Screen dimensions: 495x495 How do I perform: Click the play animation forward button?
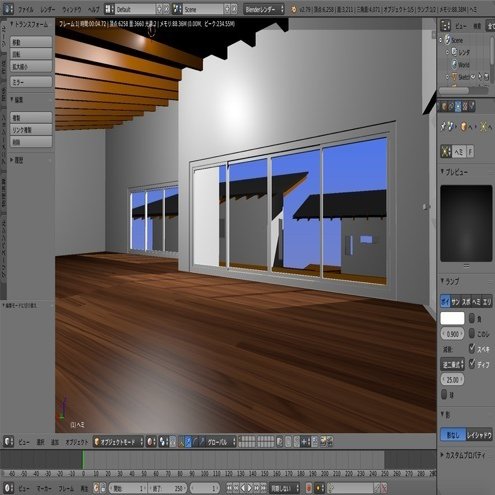(249, 488)
